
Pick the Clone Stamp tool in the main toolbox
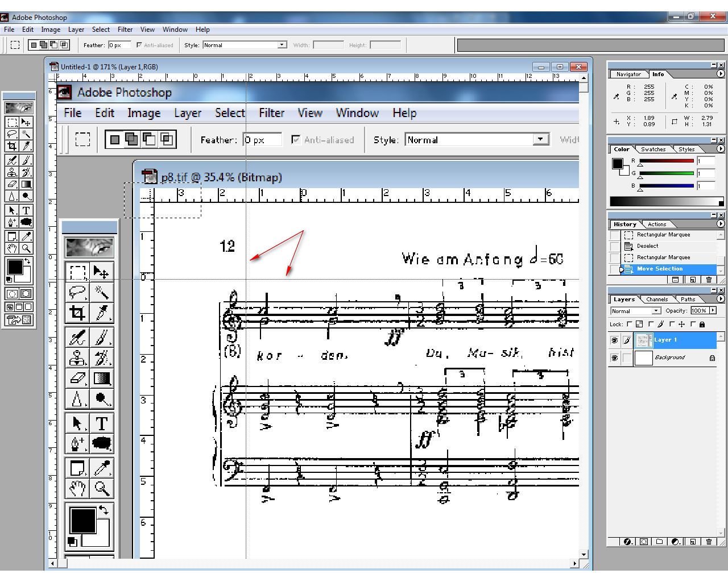pos(12,172)
